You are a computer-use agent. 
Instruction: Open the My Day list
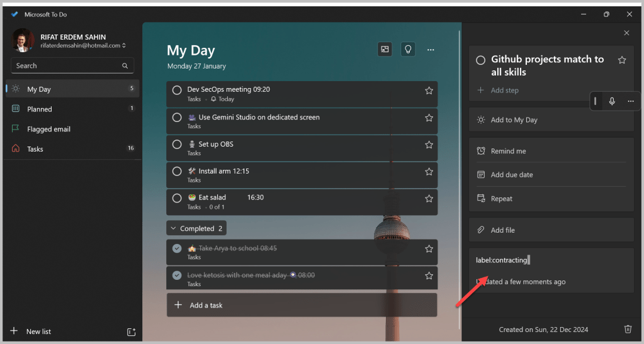click(72, 89)
